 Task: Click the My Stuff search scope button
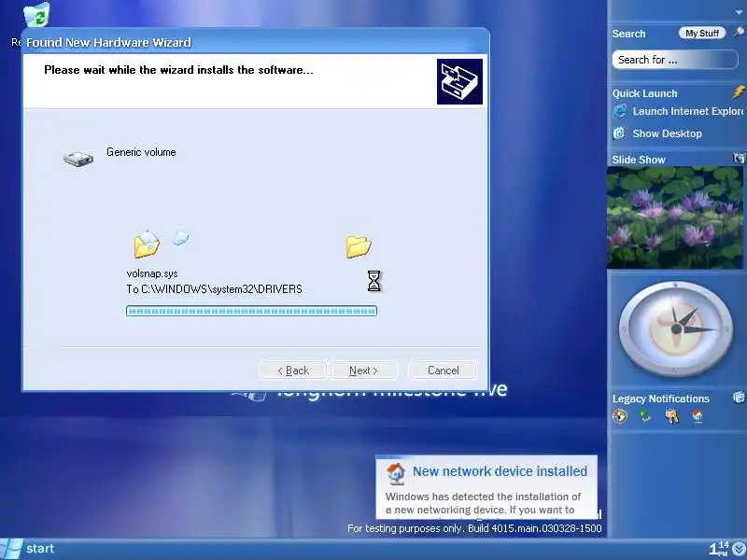702,34
